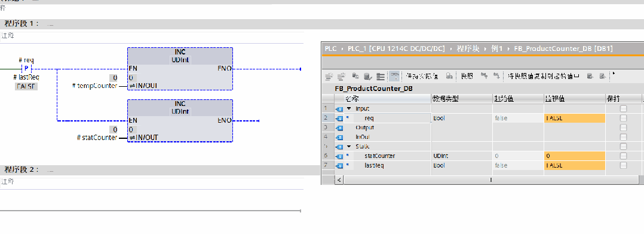Toggle the retain checkbox for req row

click(624, 118)
